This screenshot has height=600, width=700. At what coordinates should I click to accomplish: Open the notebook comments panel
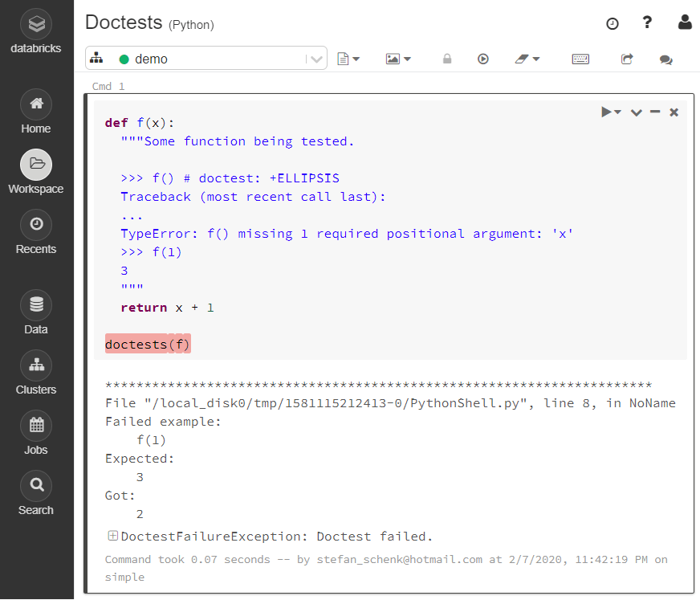pyautogui.click(x=666, y=59)
